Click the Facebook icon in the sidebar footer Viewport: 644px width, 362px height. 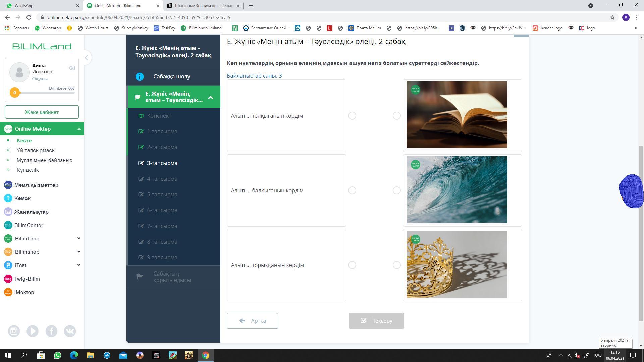click(x=51, y=331)
